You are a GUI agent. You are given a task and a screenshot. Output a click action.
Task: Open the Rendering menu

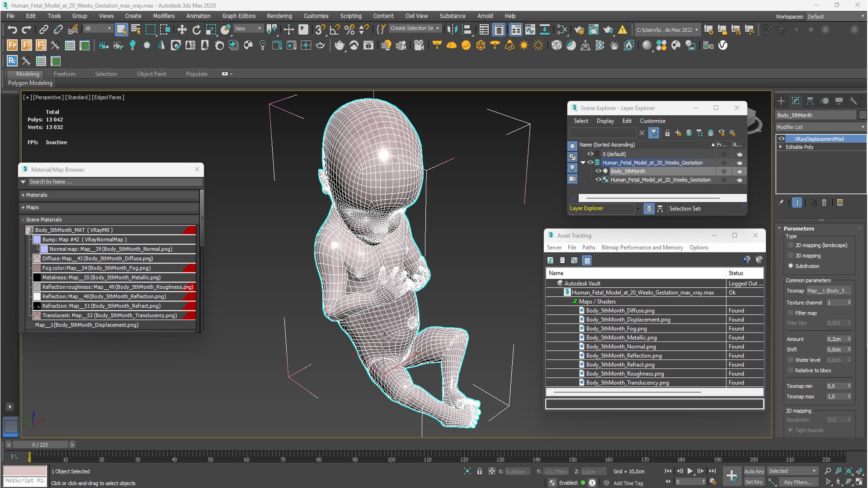[x=279, y=16]
